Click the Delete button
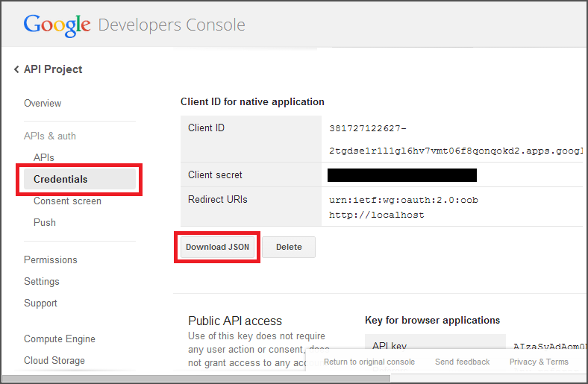588x384 pixels. [x=289, y=247]
